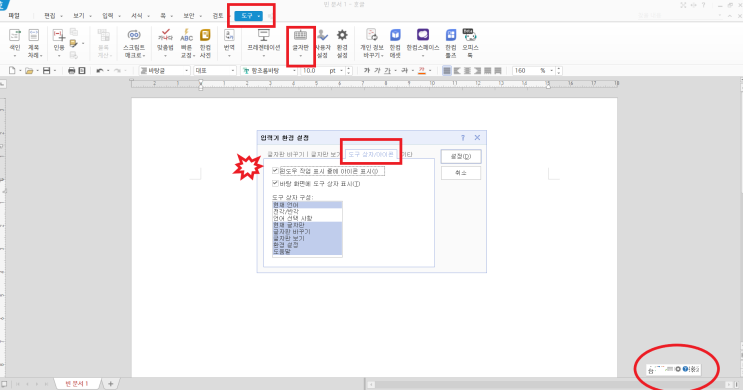Viewport: 743px width, 390px height.
Task: Add a new document tab with plus
Action: click(110, 383)
